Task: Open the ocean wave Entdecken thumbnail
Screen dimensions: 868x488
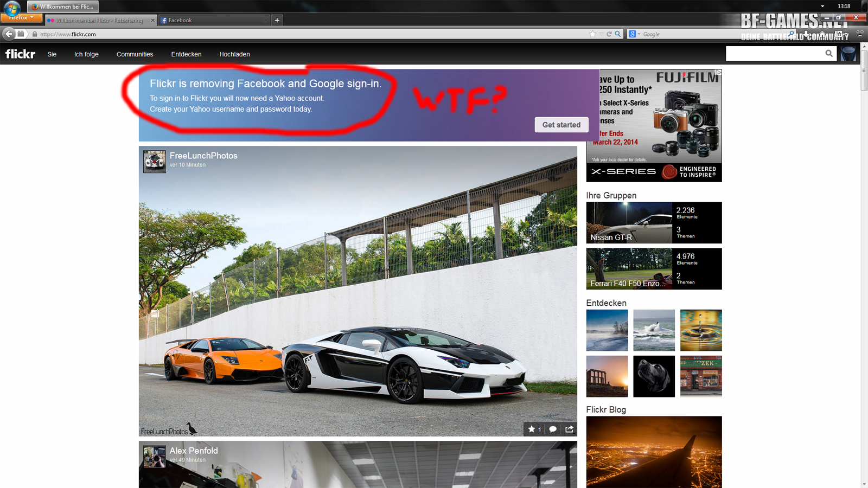Action: pos(654,330)
